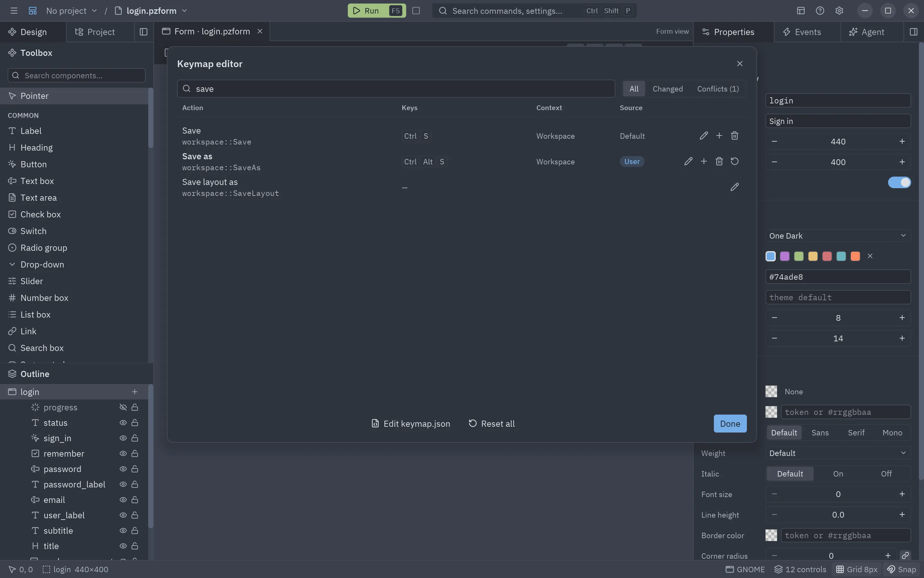Hide the status control
The height and width of the screenshot is (578, 924).
click(x=123, y=423)
